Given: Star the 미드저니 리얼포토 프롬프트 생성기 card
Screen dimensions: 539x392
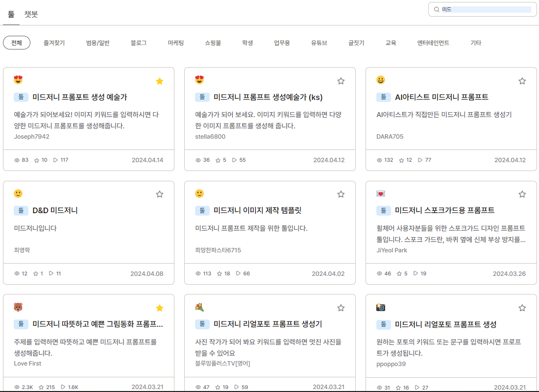Looking at the screenshot, I should 341,308.
